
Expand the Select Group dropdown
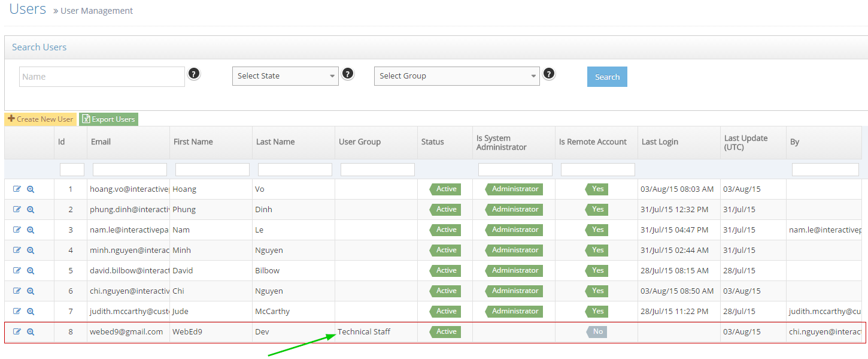(x=457, y=76)
